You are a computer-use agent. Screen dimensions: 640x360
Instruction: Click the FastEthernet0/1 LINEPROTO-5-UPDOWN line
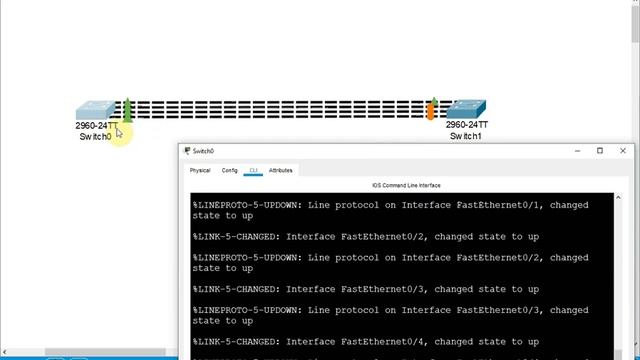pos(391,210)
